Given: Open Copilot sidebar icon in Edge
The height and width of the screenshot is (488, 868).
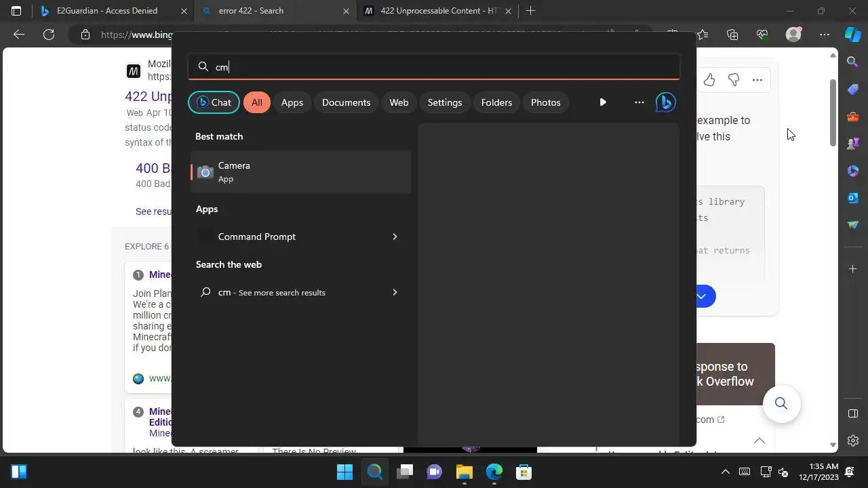Looking at the screenshot, I should tap(852, 35).
